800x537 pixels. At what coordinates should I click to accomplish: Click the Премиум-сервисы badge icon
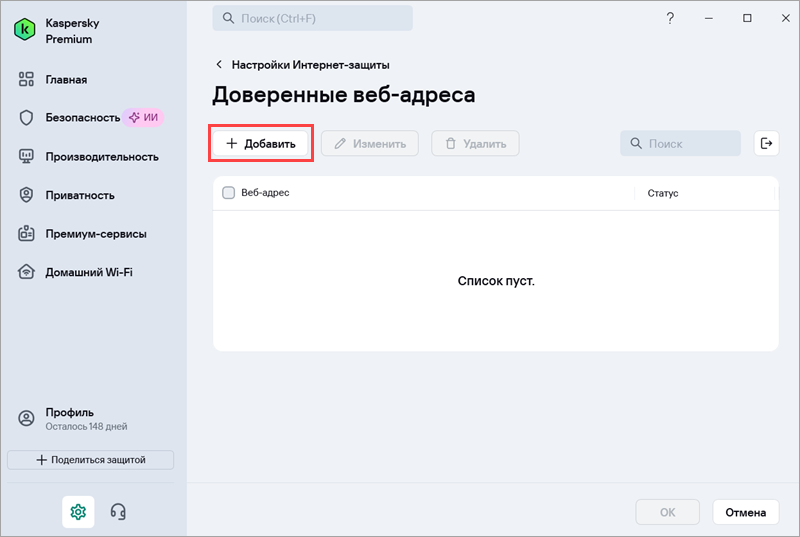pos(26,233)
